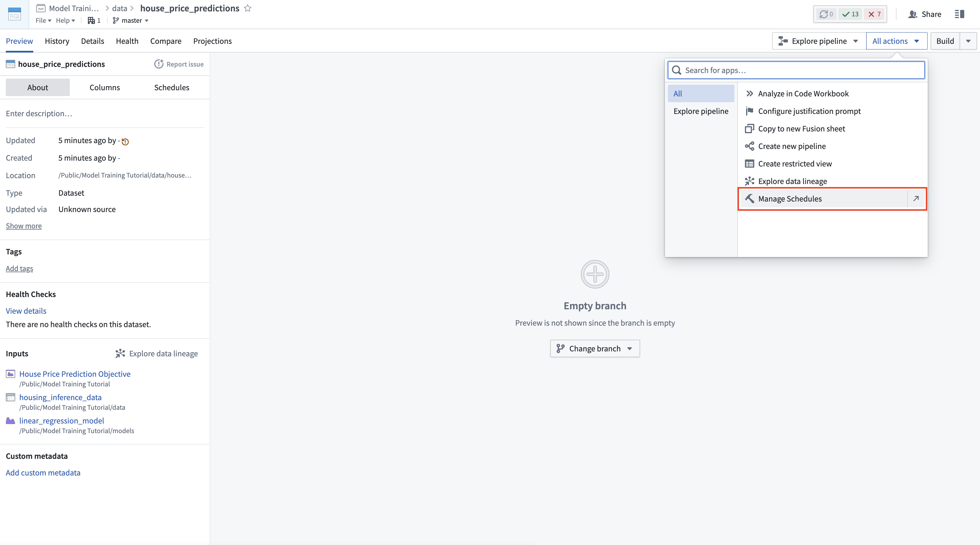Click the dataset app icon in top-left corner
The height and width of the screenshot is (545, 980).
(x=15, y=14)
